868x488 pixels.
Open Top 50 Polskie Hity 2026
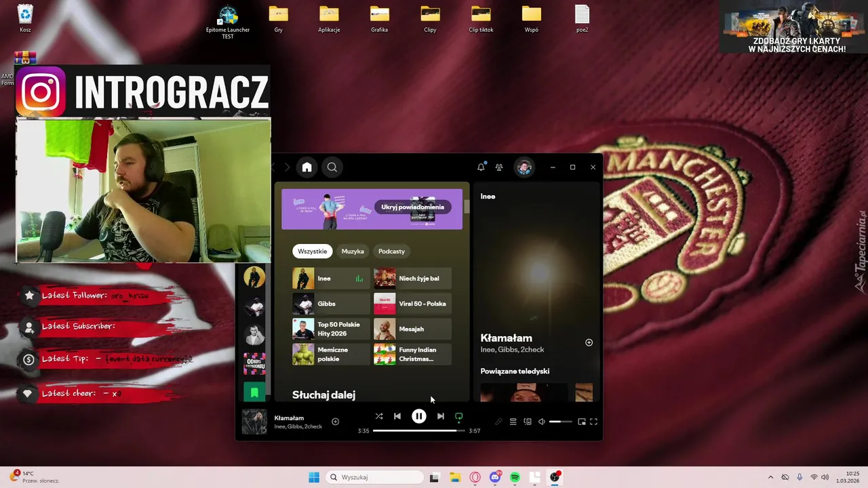point(331,329)
